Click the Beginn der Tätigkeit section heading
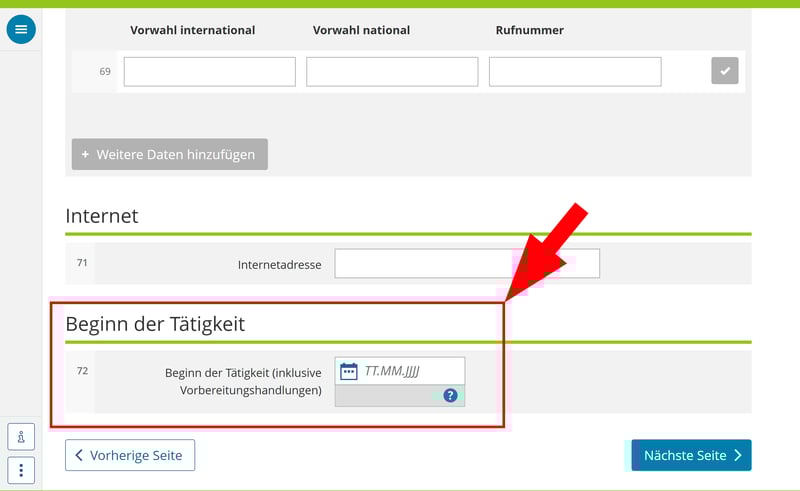 [x=155, y=324]
